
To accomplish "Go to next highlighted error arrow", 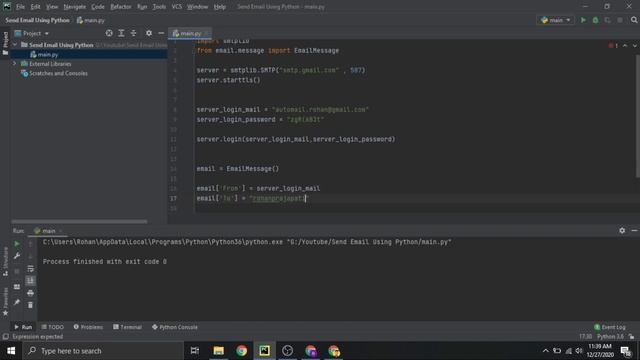I will [x=635, y=45].
